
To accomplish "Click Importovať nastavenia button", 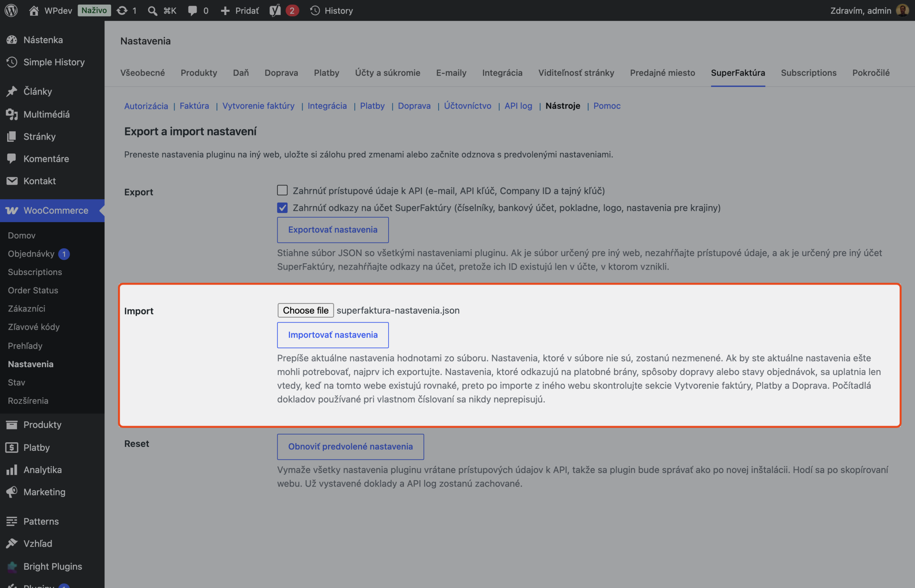I will point(333,335).
